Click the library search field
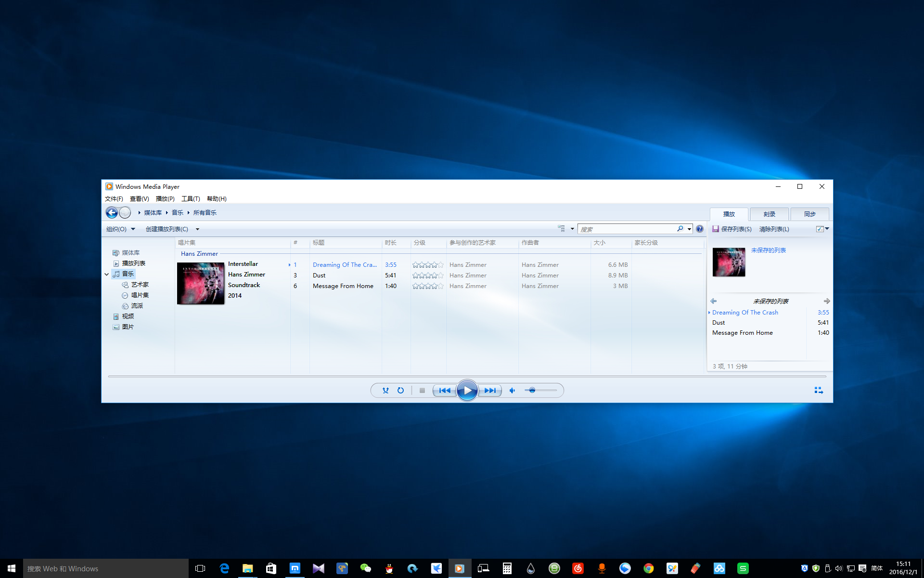Screen dimensions: 924x578 (x=627, y=229)
